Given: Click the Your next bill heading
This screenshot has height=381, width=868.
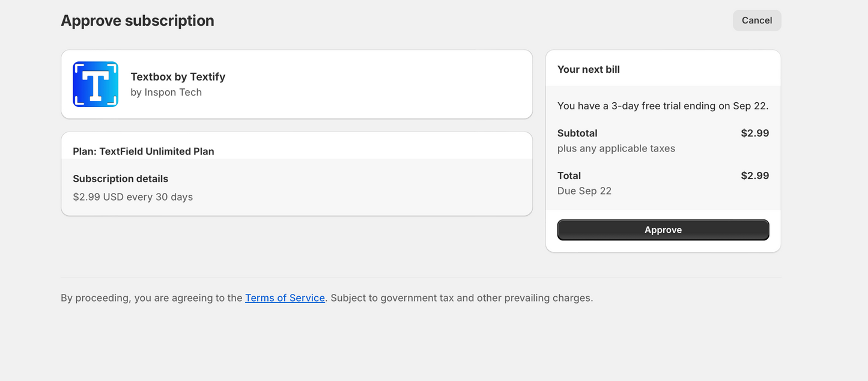Looking at the screenshot, I should point(589,70).
